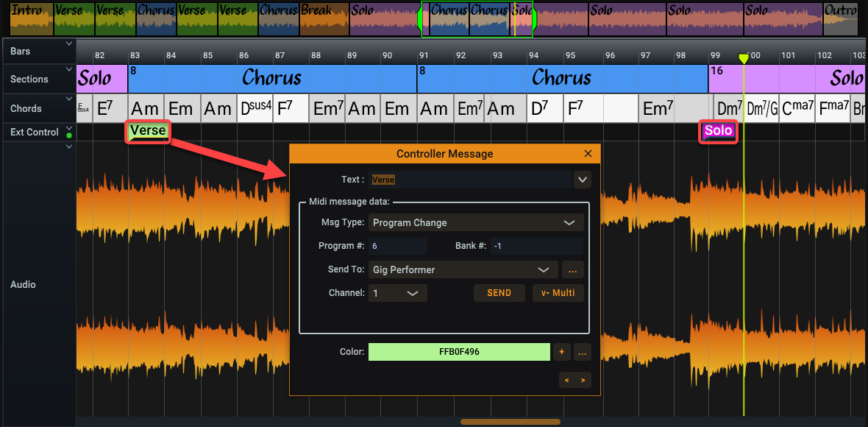The image size is (868, 427).
Task: Click the small Esus4 chord cell
Action: point(84,108)
